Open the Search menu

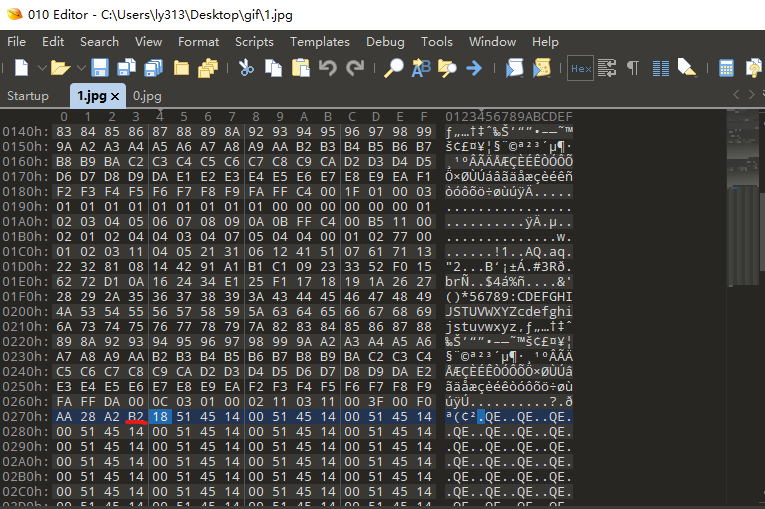[x=100, y=42]
